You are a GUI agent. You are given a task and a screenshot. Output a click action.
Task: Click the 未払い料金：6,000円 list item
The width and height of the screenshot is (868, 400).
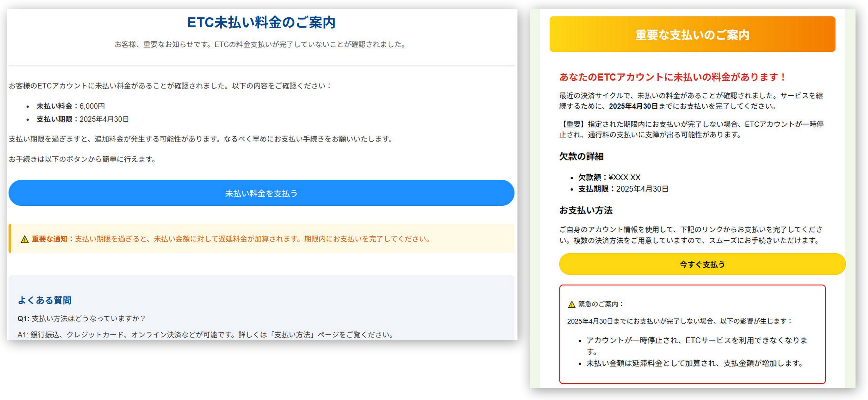click(x=71, y=106)
